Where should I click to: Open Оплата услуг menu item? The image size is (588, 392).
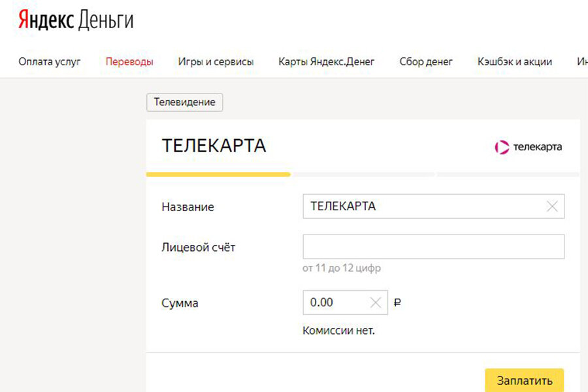pos(50,61)
